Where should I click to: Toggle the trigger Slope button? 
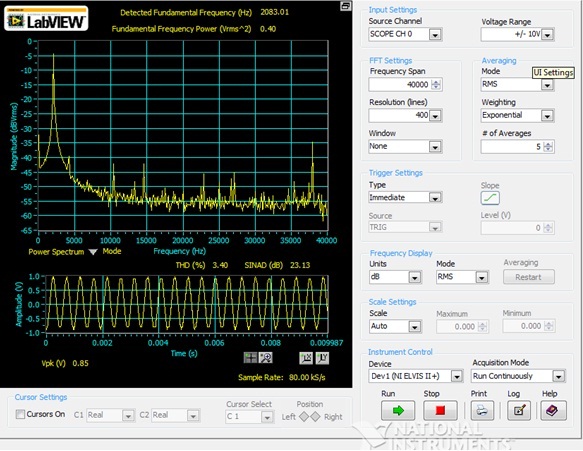pyautogui.click(x=490, y=198)
